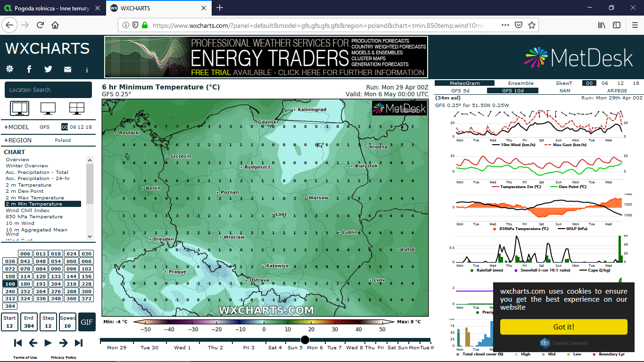
Task: Select the single-panel monitor layout icon
Action: click(x=19, y=108)
